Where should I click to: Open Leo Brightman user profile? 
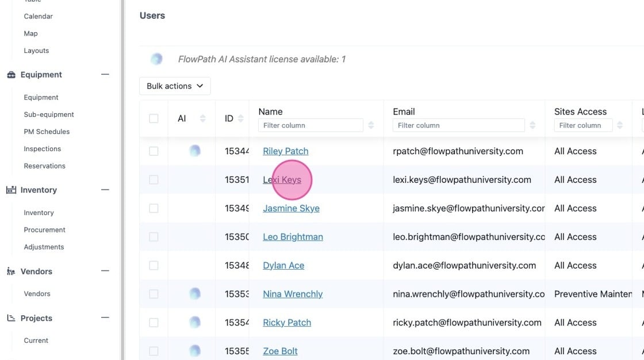[293, 237]
